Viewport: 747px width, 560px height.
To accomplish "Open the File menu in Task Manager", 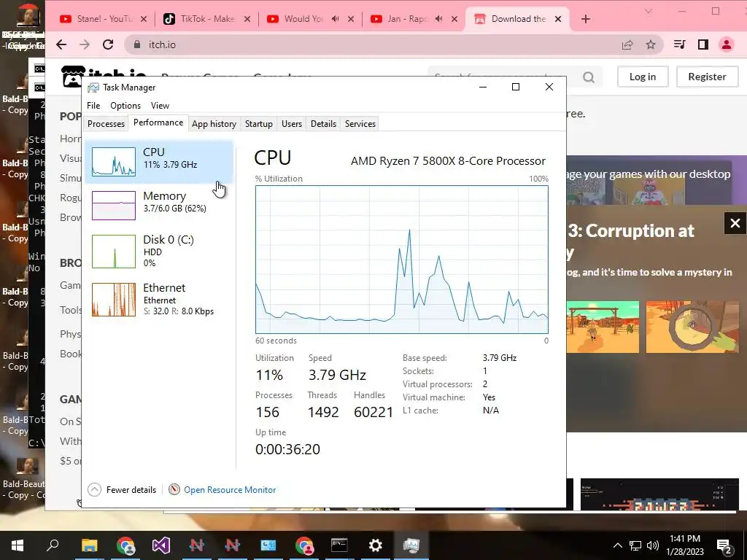I will [93, 106].
